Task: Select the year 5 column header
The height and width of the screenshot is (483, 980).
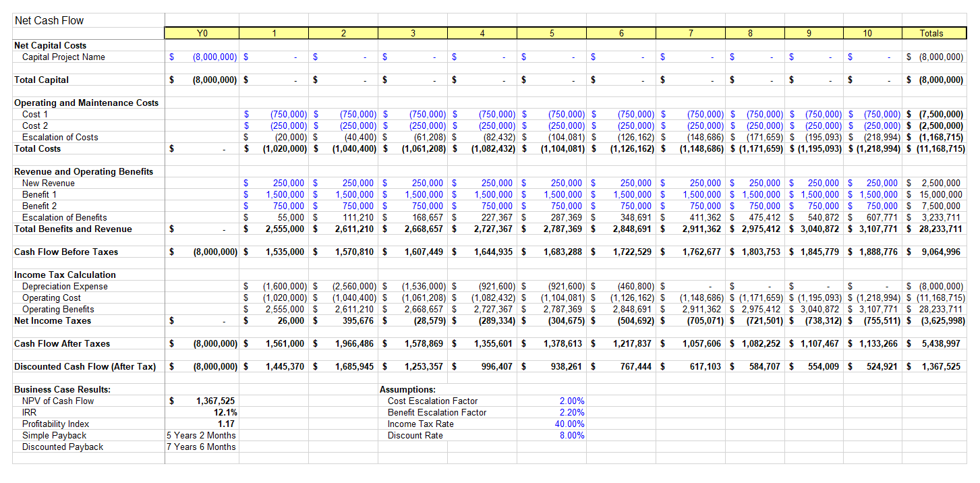Action: tap(551, 33)
